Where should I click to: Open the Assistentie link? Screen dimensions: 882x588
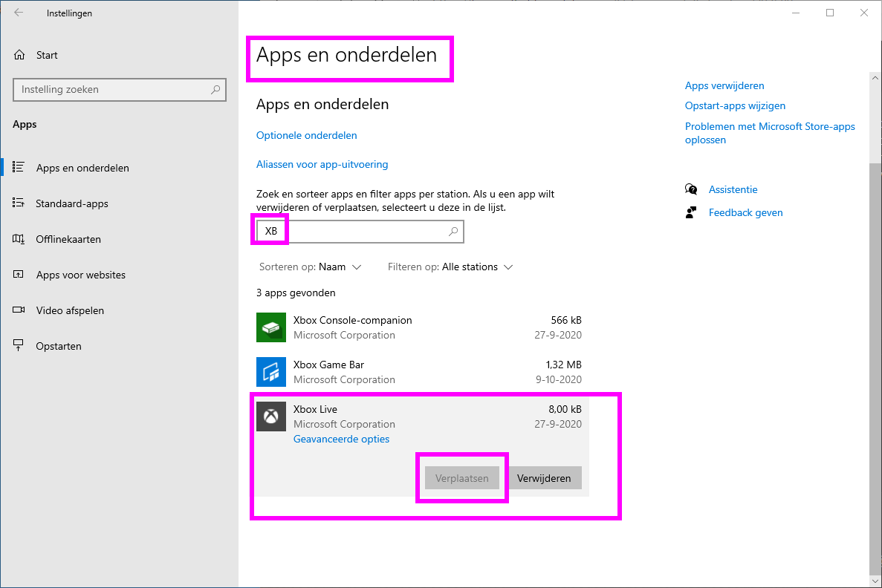(733, 189)
